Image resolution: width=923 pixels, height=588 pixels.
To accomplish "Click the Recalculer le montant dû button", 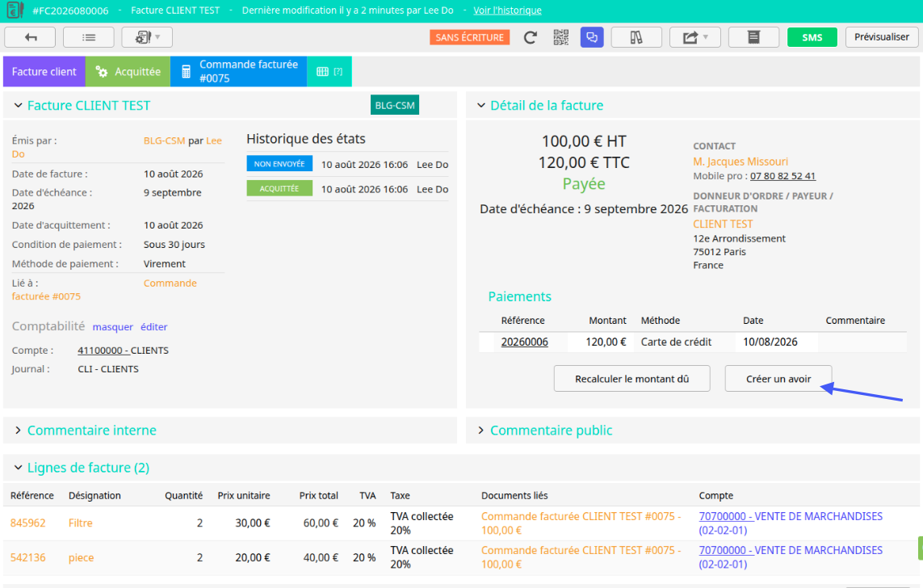I will point(631,379).
